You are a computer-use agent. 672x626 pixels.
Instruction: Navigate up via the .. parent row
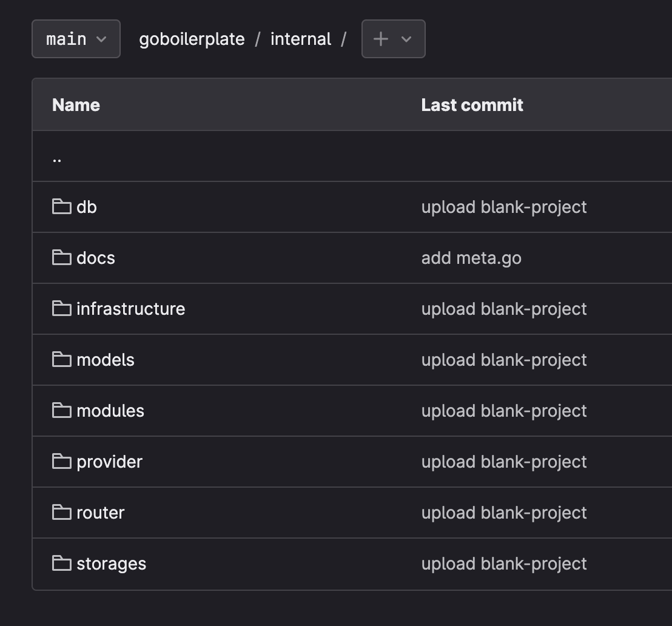pos(57,158)
